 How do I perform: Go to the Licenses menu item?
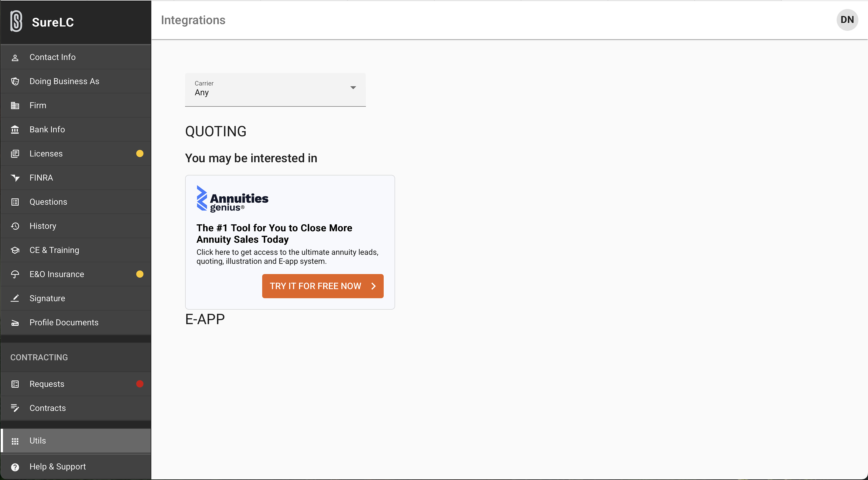tap(46, 154)
